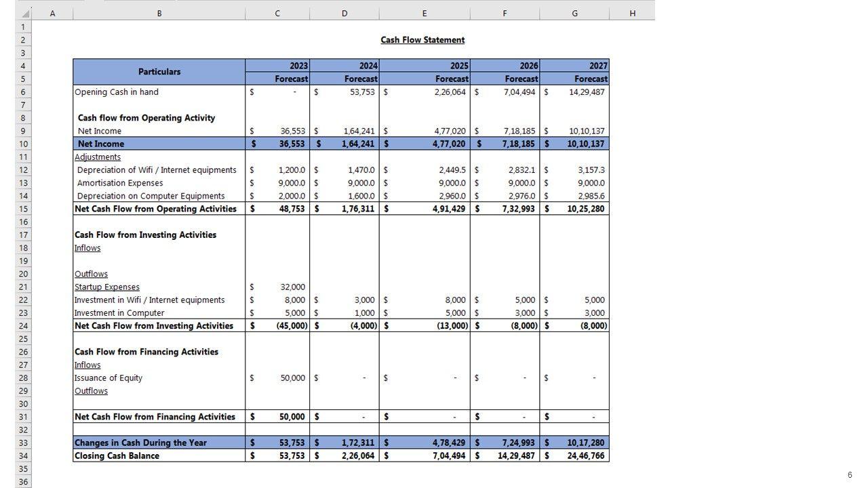Select the Issuance of Equity label
Image resolution: width=868 pixels, height=488 pixels.
108,378
